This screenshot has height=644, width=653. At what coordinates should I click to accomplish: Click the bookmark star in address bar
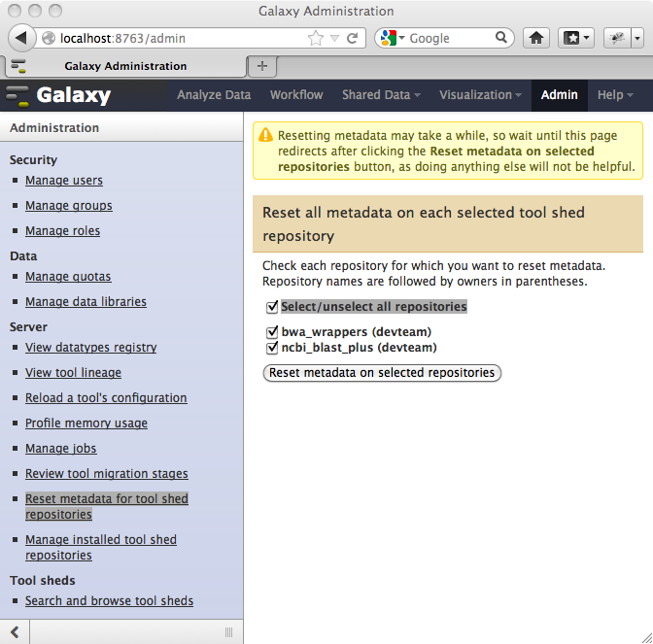click(x=316, y=38)
